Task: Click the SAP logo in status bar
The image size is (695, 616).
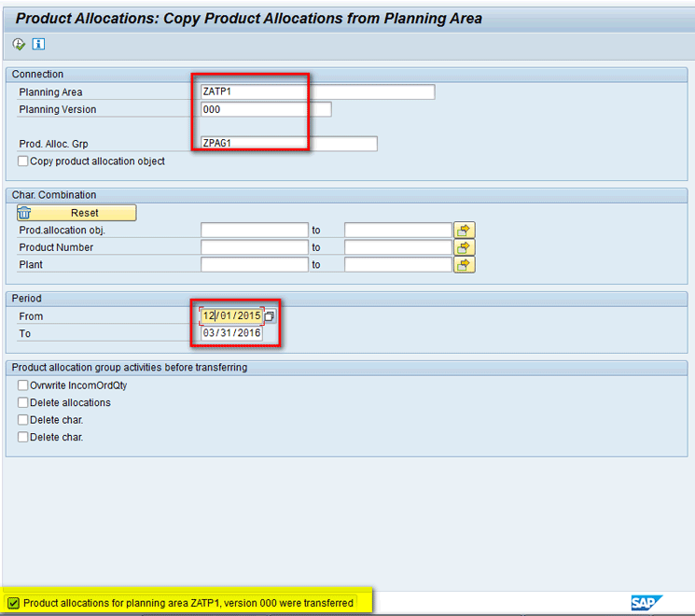Action: 646,603
